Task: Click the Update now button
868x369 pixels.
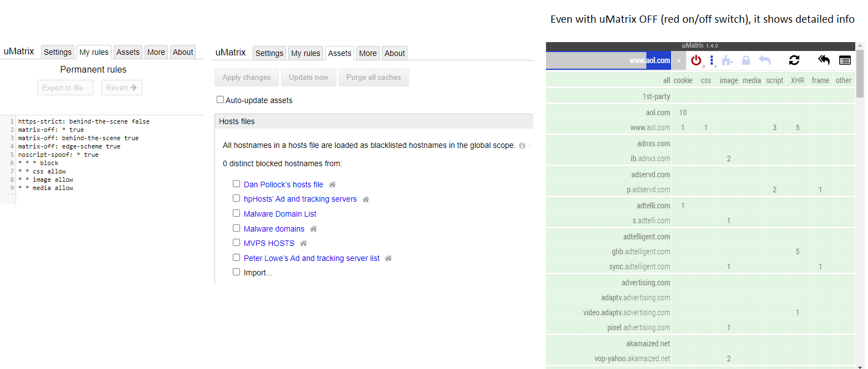Action: (x=309, y=78)
